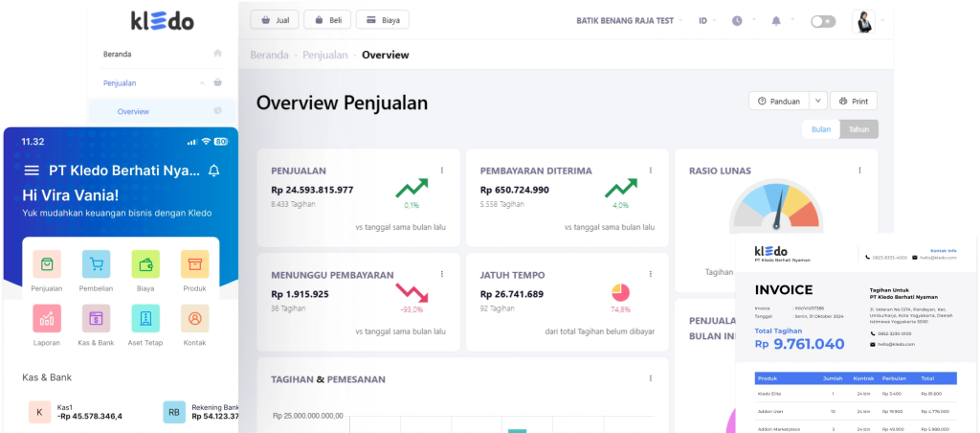Screen dimensions: 980x433
Task: Click the Rp 9.761.040 invoice total
Action: 799,344
